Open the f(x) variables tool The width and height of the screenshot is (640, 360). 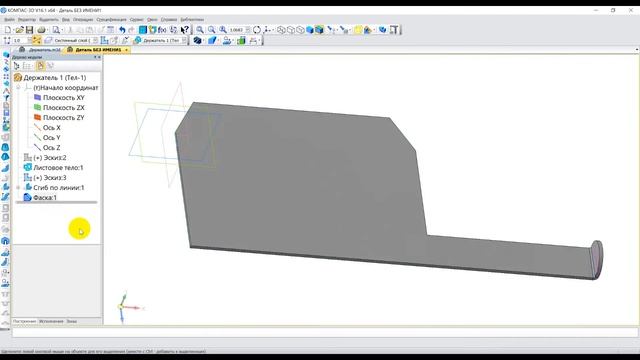(162, 30)
